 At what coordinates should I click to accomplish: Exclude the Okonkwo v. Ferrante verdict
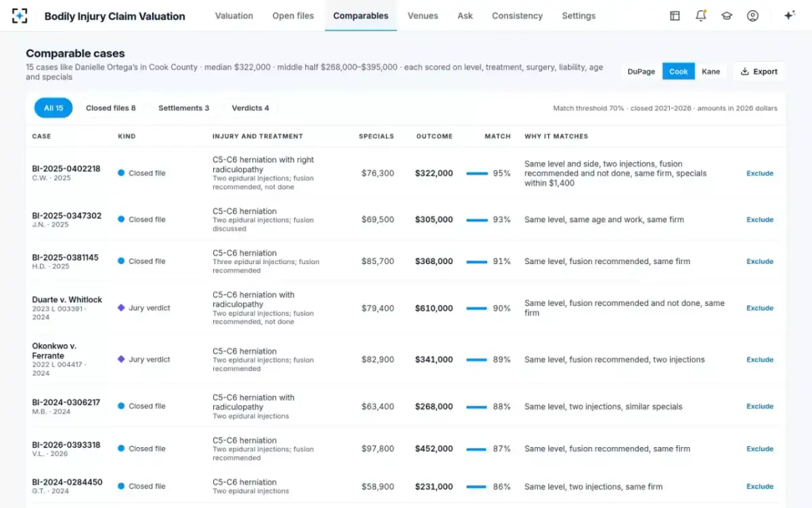(759, 360)
